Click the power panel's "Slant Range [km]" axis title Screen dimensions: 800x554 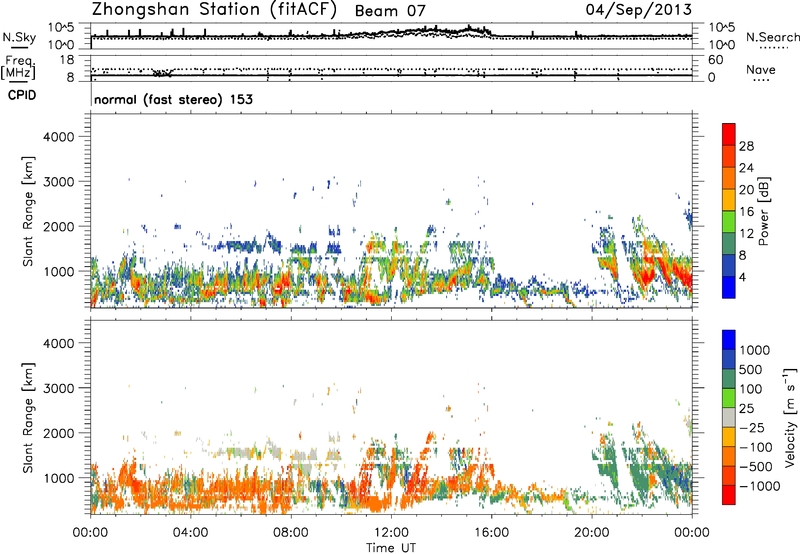point(28,211)
